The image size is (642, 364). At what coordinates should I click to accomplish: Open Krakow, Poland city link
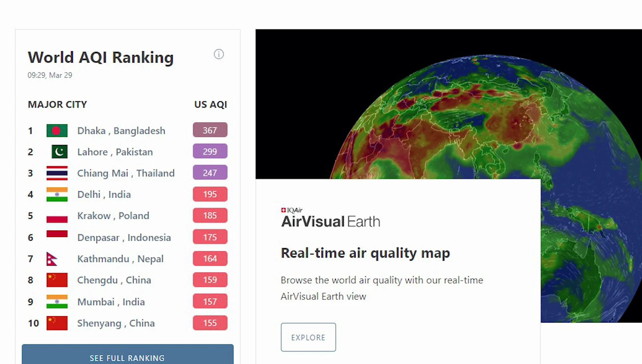coord(113,216)
